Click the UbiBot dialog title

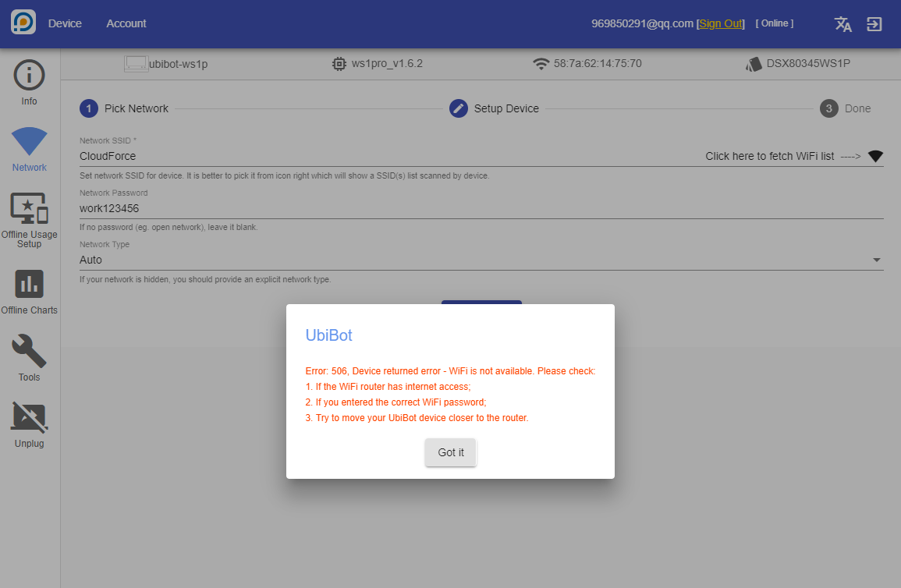pyautogui.click(x=328, y=335)
